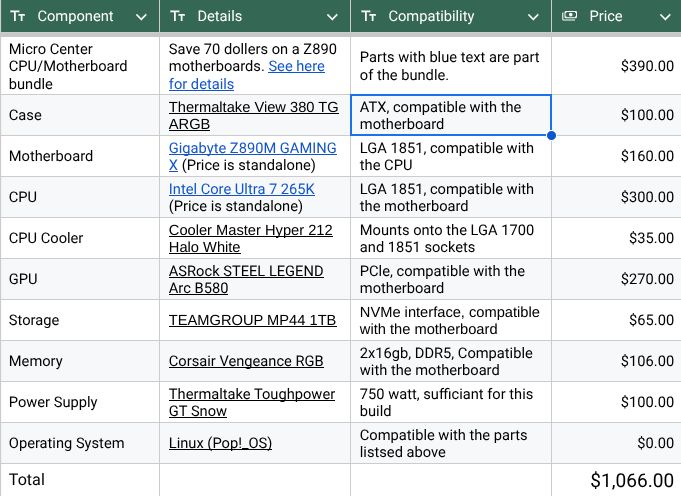Select 'Compatible with the parts listsed above' cell
The width and height of the screenshot is (681, 496).
(451, 443)
